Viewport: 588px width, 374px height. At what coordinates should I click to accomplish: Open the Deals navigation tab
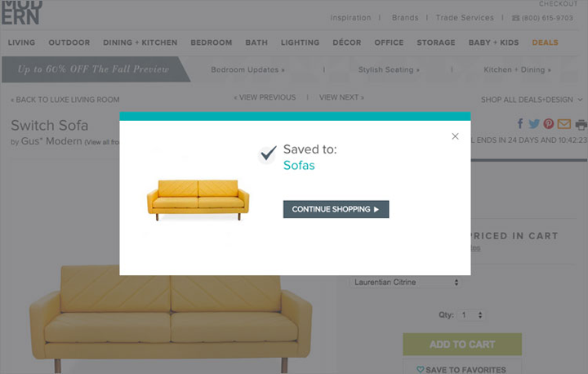coord(545,42)
